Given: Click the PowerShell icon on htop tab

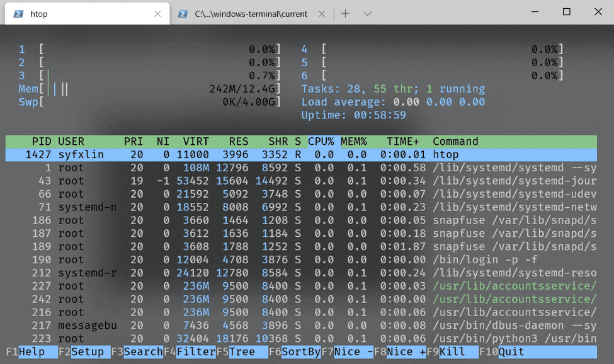Looking at the screenshot, I should (19, 13).
